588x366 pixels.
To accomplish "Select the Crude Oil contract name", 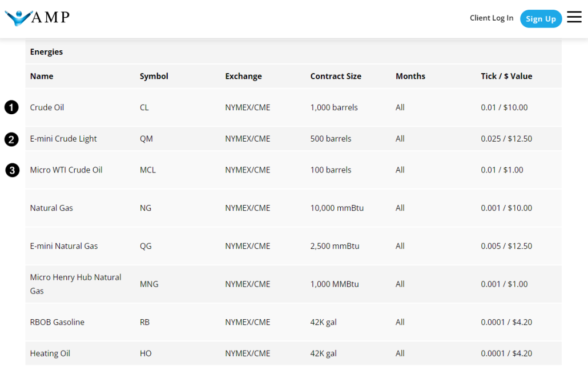I will pos(47,107).
